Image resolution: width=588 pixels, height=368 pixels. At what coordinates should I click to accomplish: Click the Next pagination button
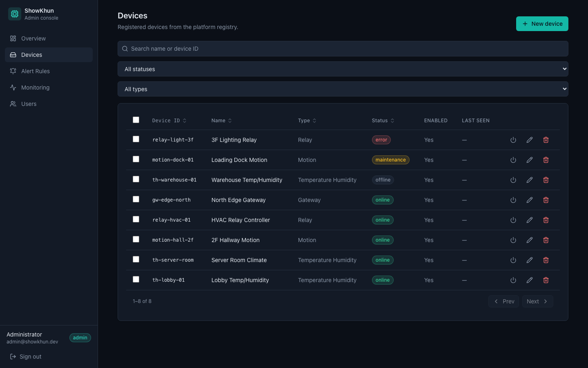click(x=538, y=301)
